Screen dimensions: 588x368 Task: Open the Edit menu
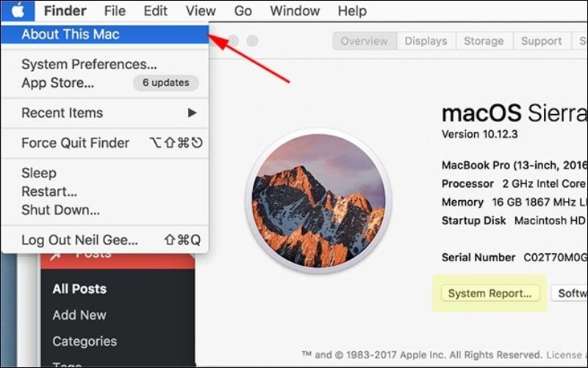(156, 10)
